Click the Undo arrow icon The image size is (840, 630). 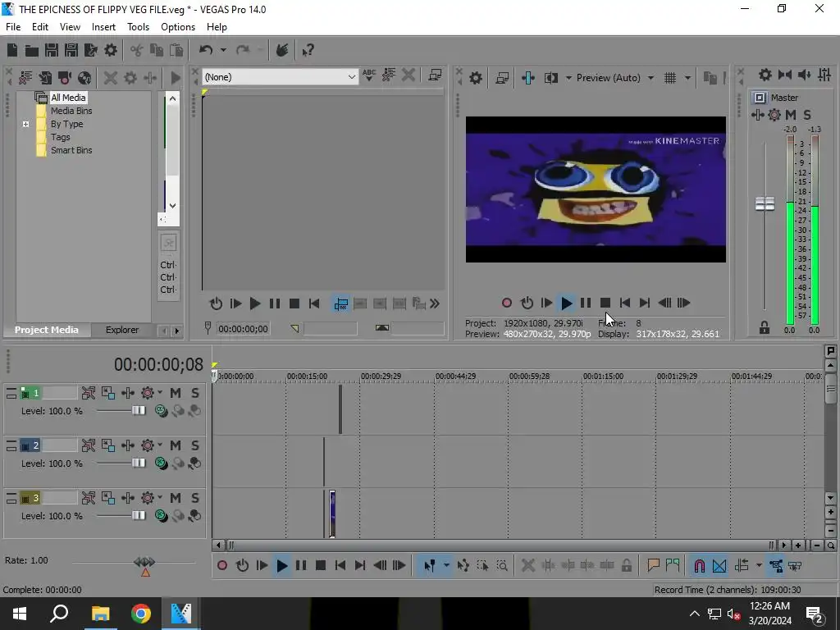pos(206,50)
